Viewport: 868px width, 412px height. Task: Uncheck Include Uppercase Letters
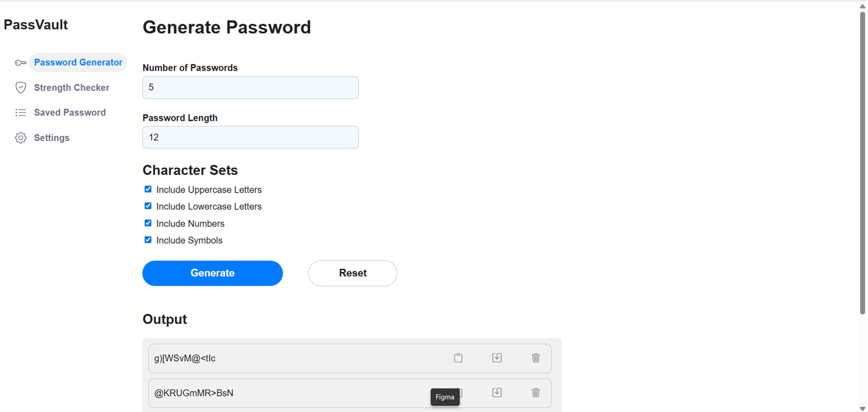point(147,189)
